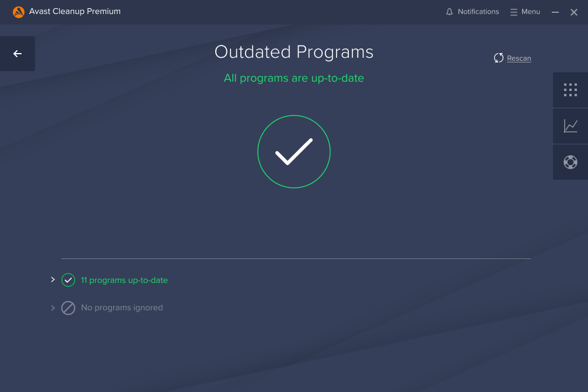This screenshot has height=392, width=588.
Task: Open the Notifications bell
Action: click(472, 12)
